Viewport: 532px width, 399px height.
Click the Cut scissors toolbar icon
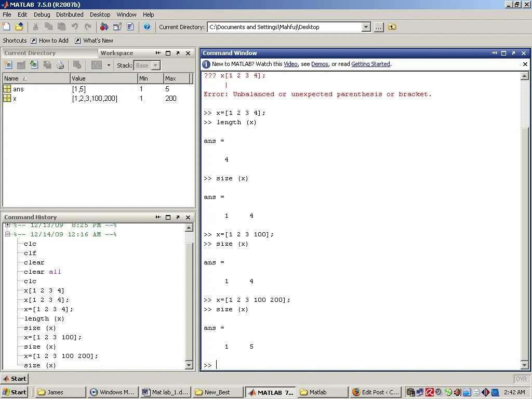coord(36,27)
